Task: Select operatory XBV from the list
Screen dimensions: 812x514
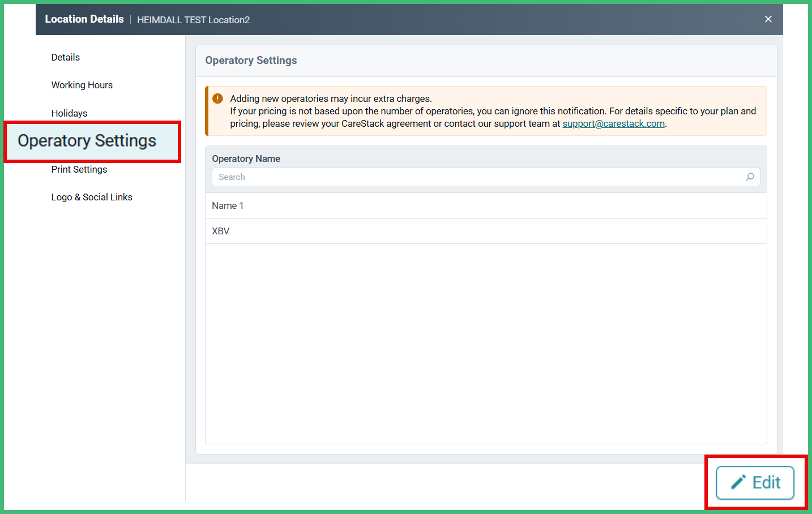Action: coord(221,230)
